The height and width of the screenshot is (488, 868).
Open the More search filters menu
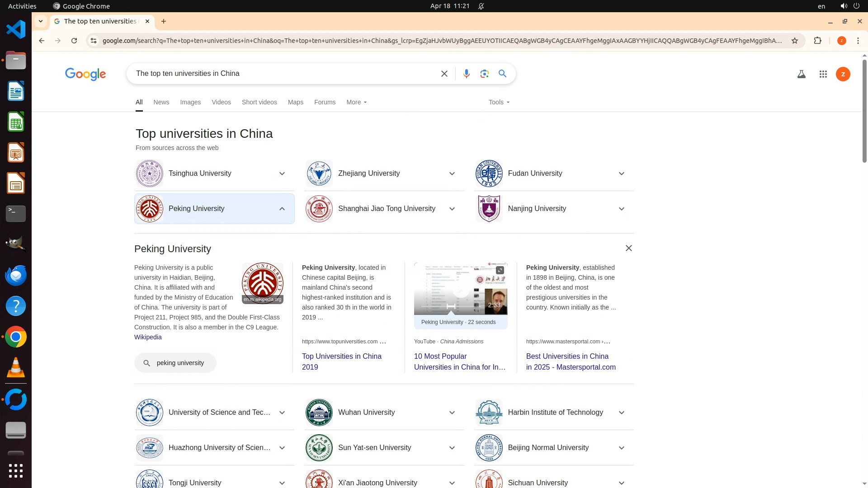(x=356, y=102)
